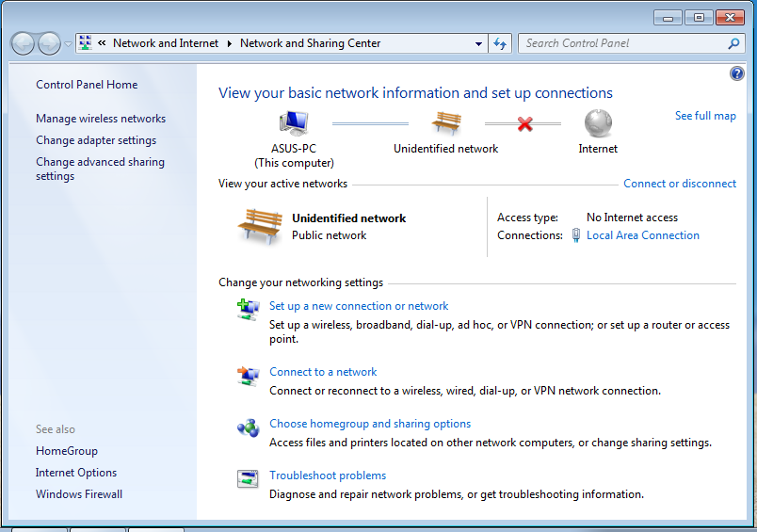Click the red X broken connection icon

(524, 124)
